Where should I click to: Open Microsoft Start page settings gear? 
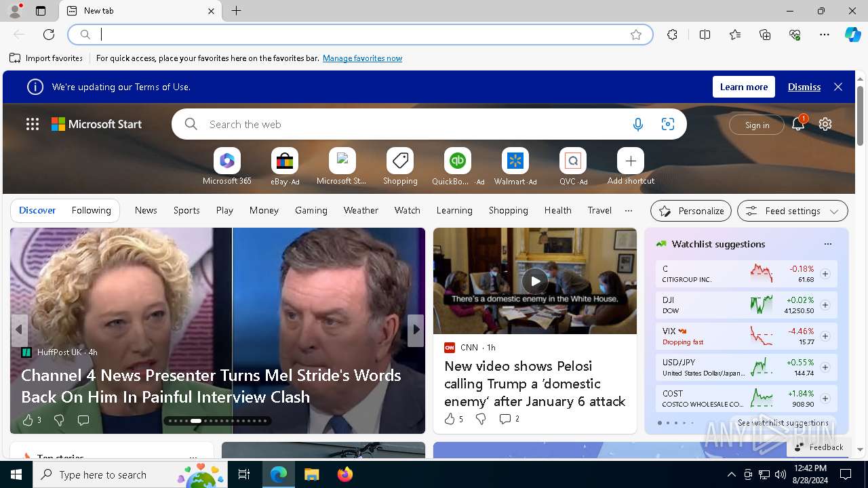pos(825,124)
